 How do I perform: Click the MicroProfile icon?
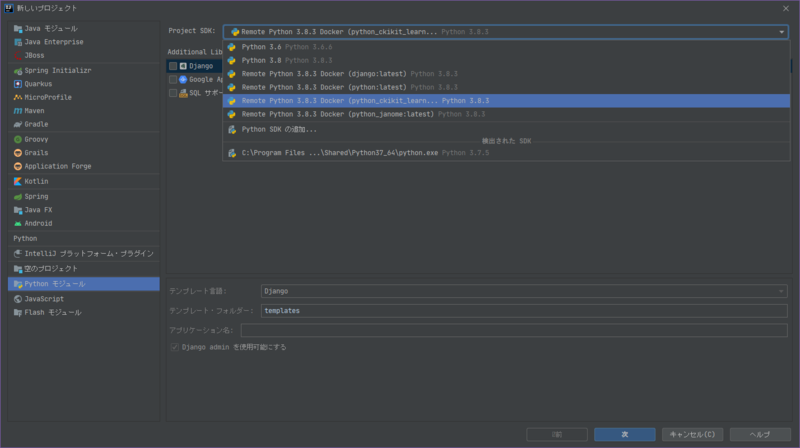coord(18,97)
